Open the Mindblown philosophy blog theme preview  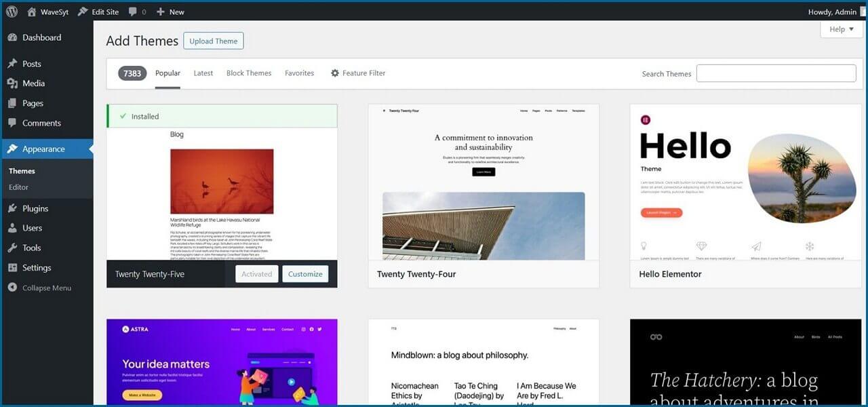point(484,363)
